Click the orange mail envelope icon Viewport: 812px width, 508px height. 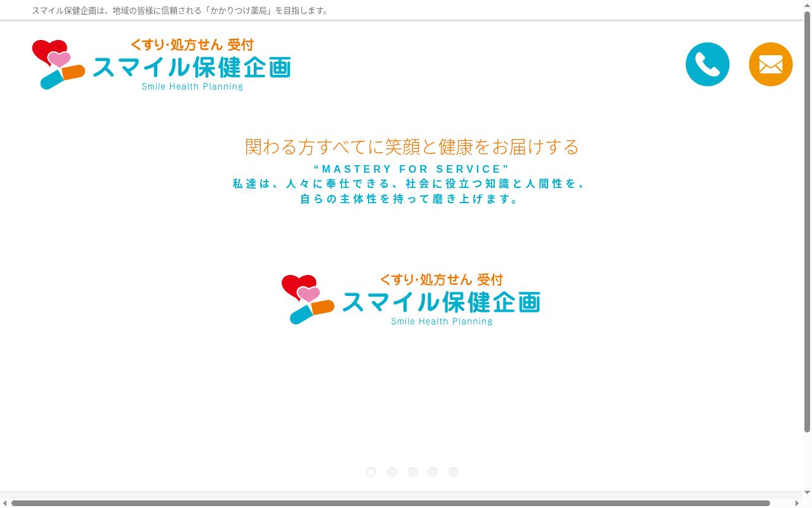[x=771, y=64]
